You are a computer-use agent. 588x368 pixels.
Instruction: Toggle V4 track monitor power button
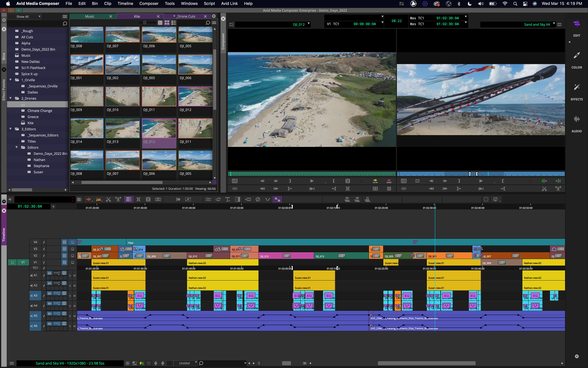pos(64,242)
